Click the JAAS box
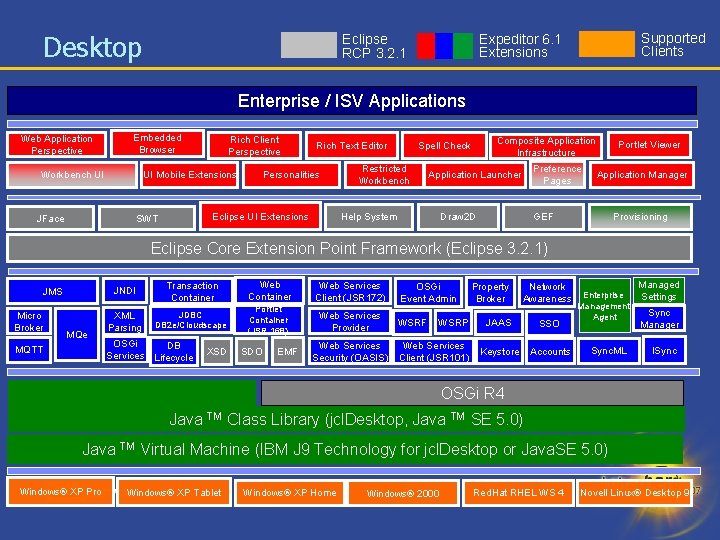This screenshot has width=720, height=540. 498,322
